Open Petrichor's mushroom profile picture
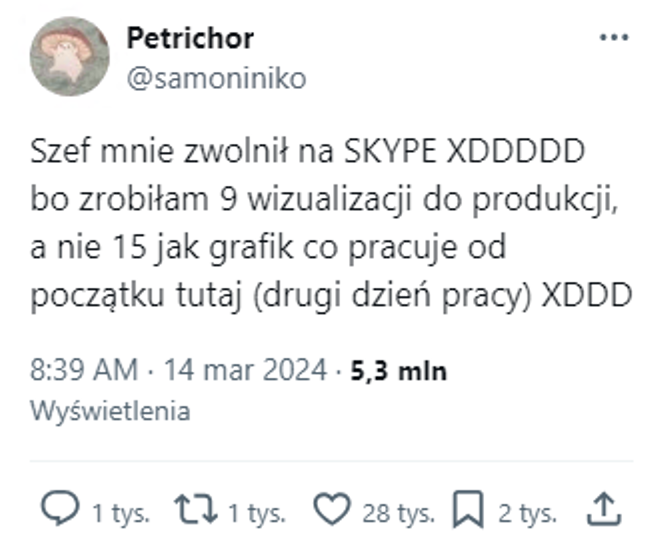658x552 pixels. [70, 56]
